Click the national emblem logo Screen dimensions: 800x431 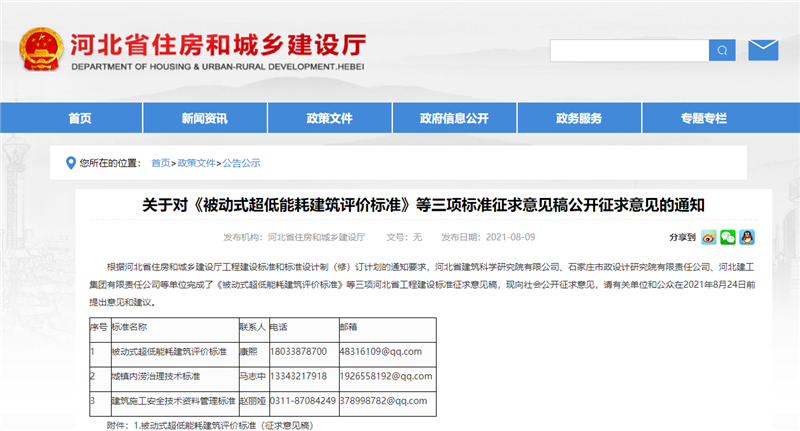point(40,49)
